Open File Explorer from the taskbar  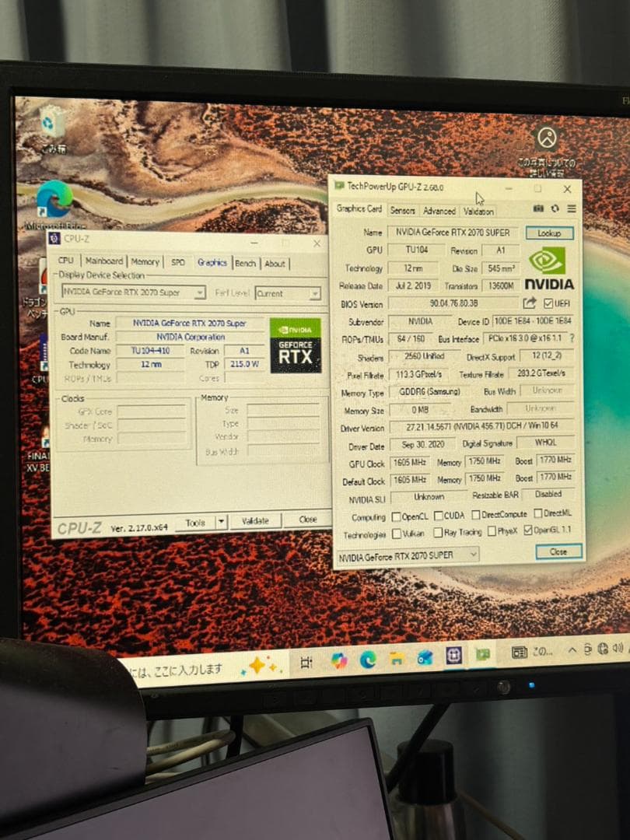tap(397, 659)
